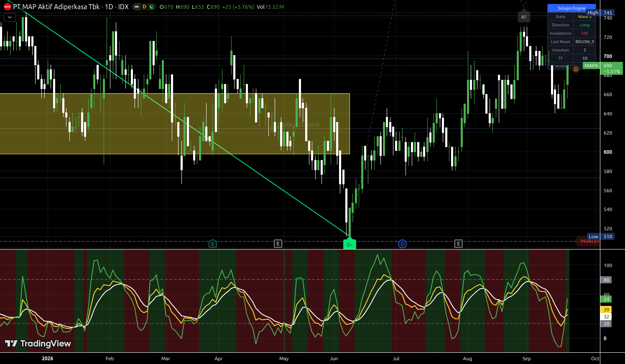Click the grey 80 overbought level label
Viewport: 625px width, 364px height.
[607, 280]
